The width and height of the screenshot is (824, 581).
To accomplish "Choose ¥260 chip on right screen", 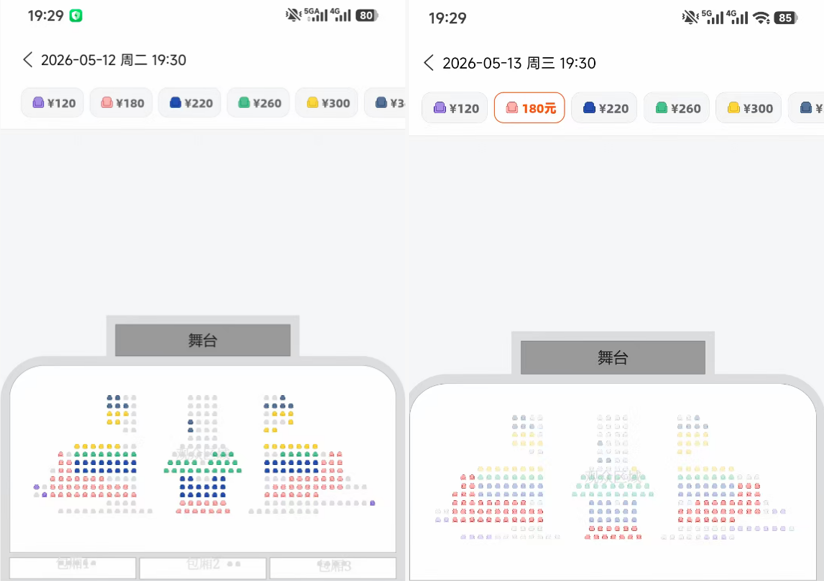I will tap(677, 108).
